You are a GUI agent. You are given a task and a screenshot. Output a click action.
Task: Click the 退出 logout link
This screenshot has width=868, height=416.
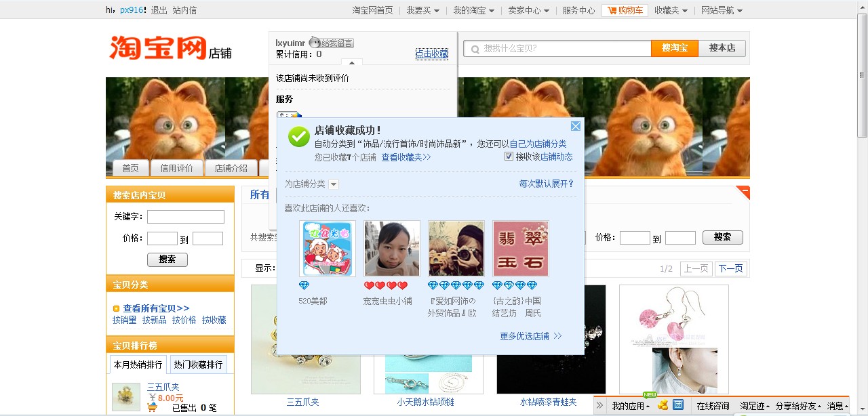tap(159, 10)
